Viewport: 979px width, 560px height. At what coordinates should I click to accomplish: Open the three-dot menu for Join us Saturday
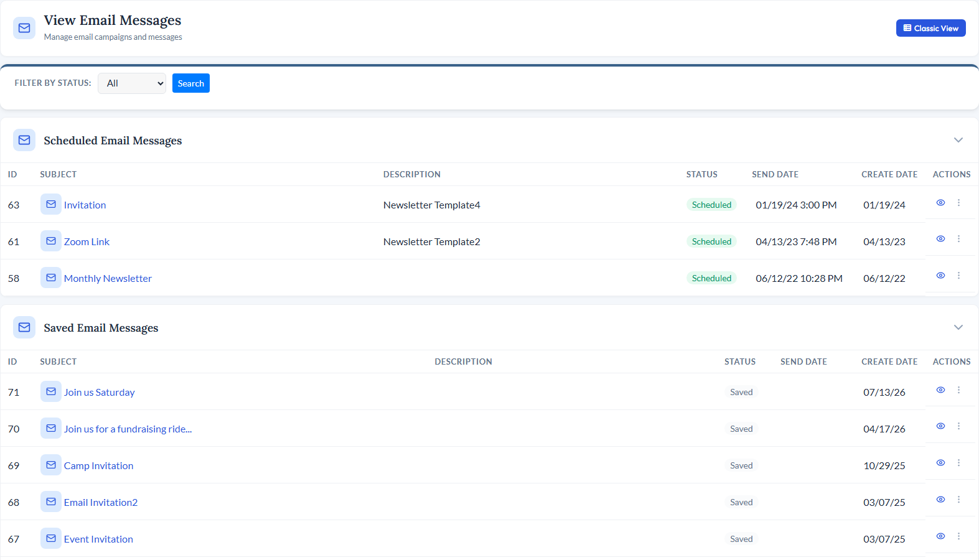[x=958, y=390]
